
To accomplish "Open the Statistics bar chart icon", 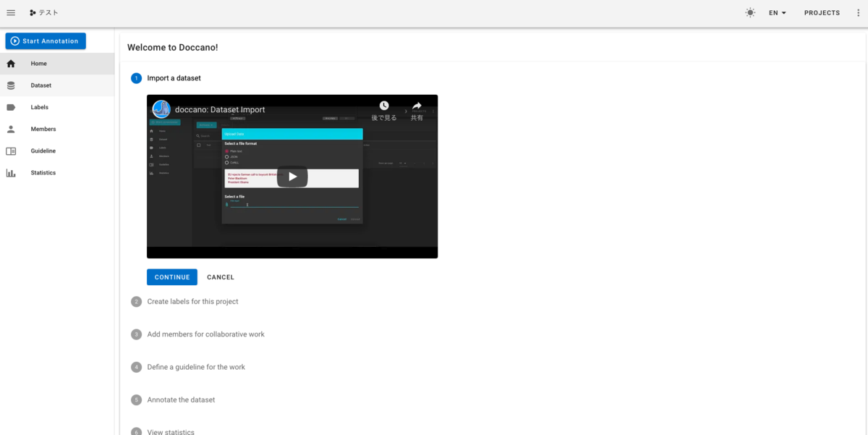I will pos(11,172).
